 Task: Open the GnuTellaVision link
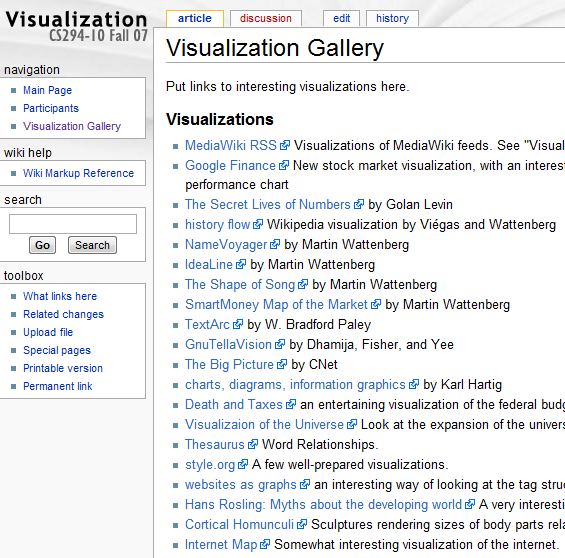pyautogui.click(x=228, y=345)
